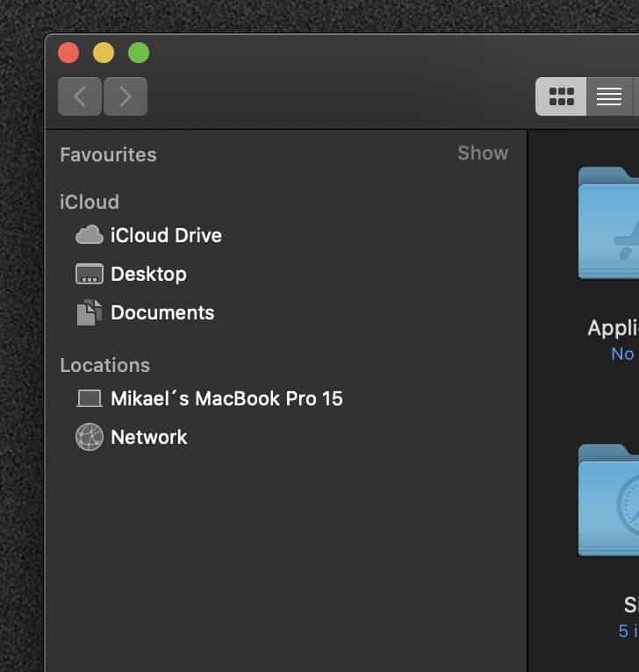Viewport: 639px width, 672px height.
Task: Close the Finder window with red button
Action: tap(68, 54)
